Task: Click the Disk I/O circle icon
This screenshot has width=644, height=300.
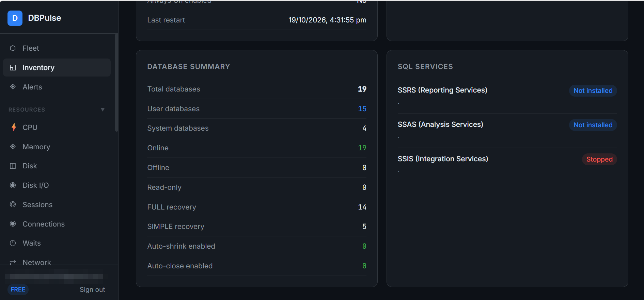Action: [x=13, y=185]
